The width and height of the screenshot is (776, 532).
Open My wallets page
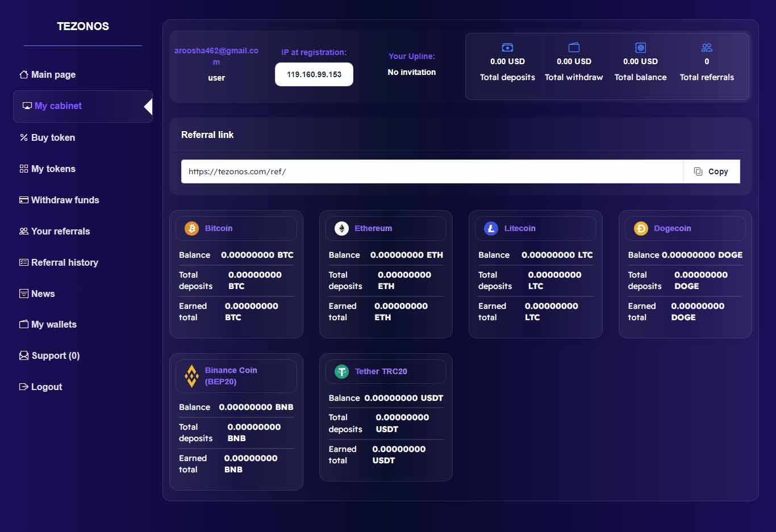pyautogui.click(x=48, y=324)
